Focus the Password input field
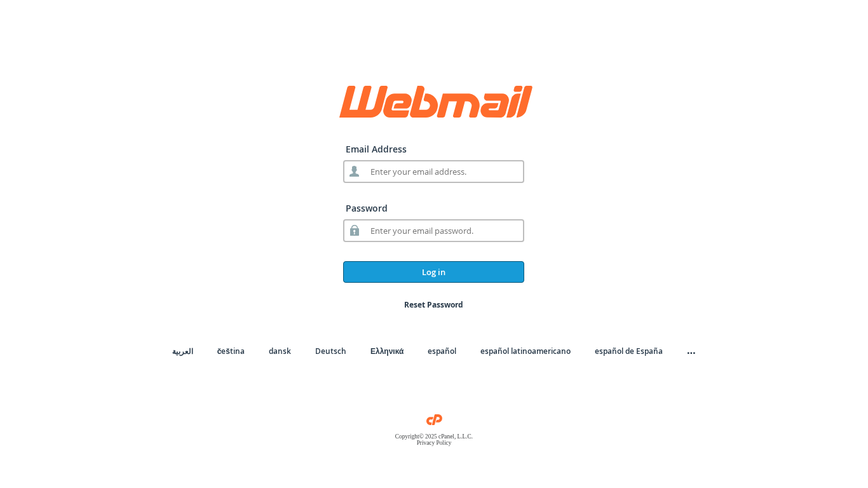The image size is (868, 488). point(433,231)
